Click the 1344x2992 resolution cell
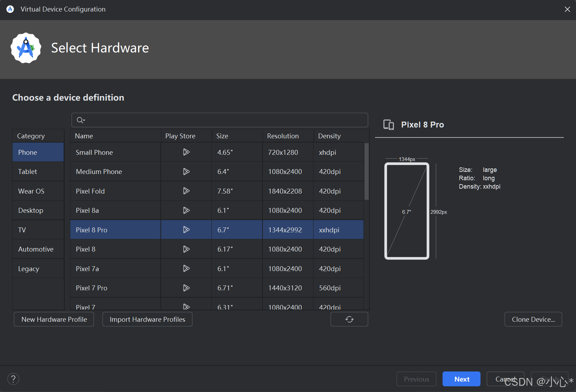Viewport: 576px width, 392px height. point(288,230)
